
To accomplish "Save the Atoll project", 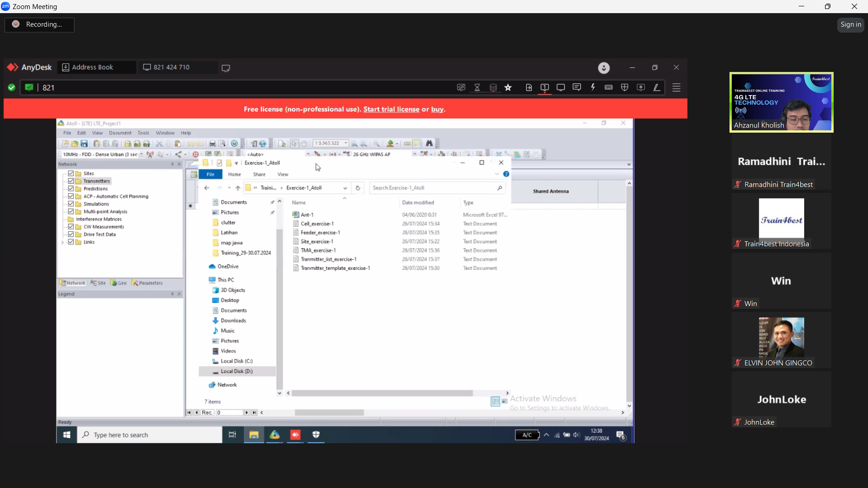I will point(84,144).
